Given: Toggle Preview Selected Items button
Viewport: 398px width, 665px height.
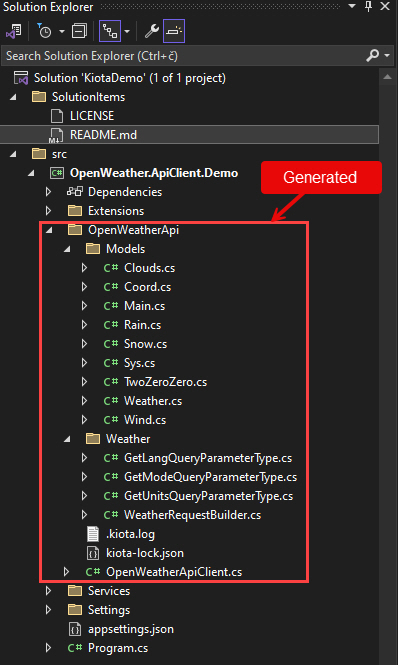Looking at the screenshot, I should pyautogui.click(x=174, y=31).
